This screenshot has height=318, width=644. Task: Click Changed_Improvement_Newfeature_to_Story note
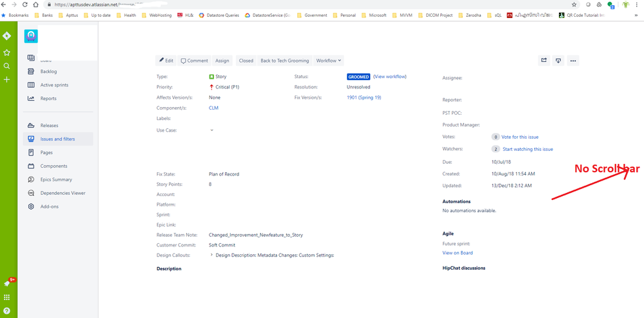pos(255,235)
